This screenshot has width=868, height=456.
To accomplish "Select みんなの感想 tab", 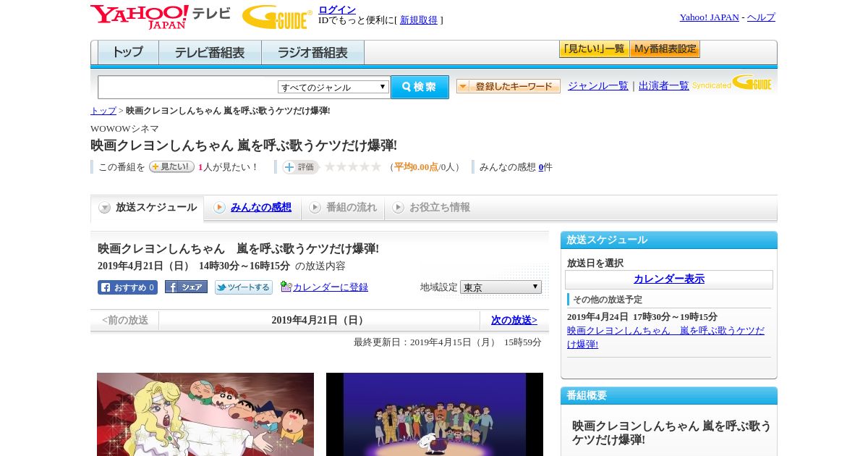I will [252, 208].
